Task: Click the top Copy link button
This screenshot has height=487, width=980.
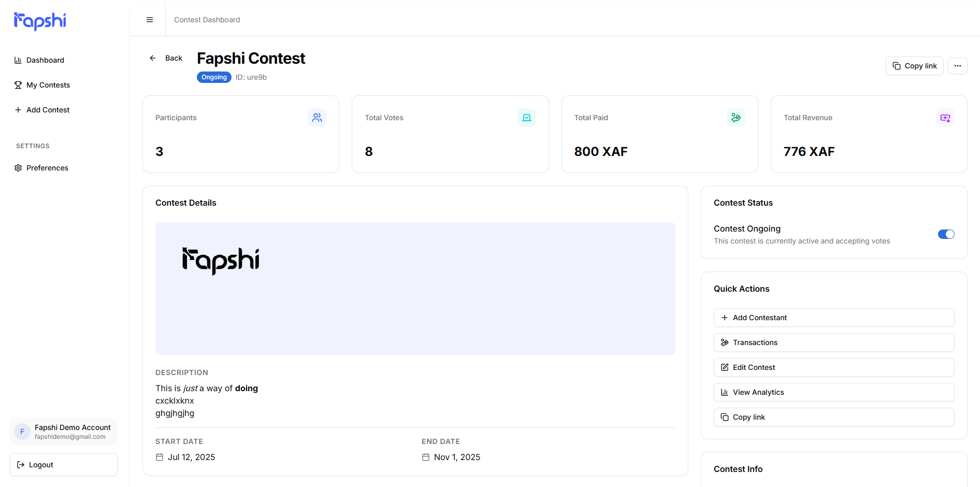Action: [914, 66]
